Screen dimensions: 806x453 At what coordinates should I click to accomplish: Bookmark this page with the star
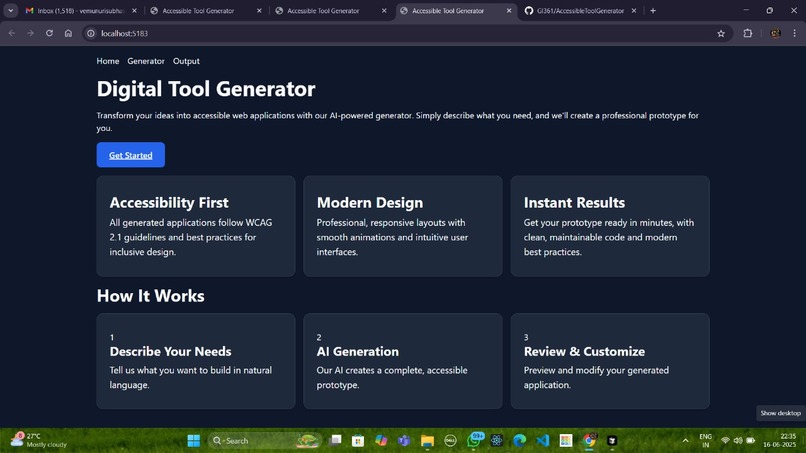721,33
